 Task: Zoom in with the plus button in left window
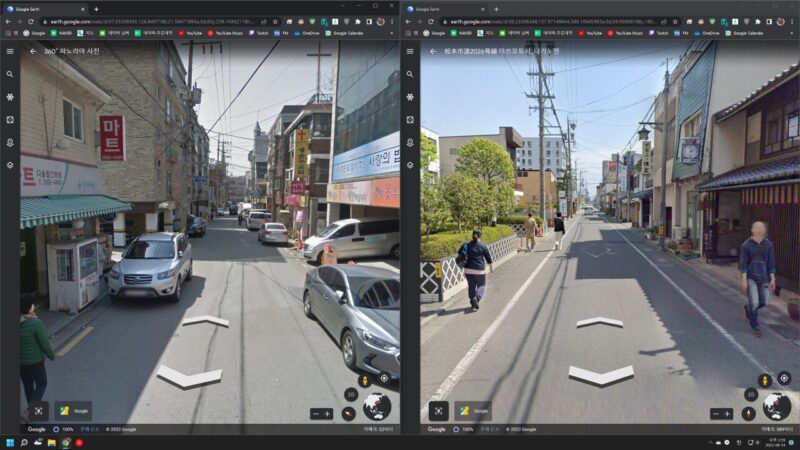coord(327,413)
